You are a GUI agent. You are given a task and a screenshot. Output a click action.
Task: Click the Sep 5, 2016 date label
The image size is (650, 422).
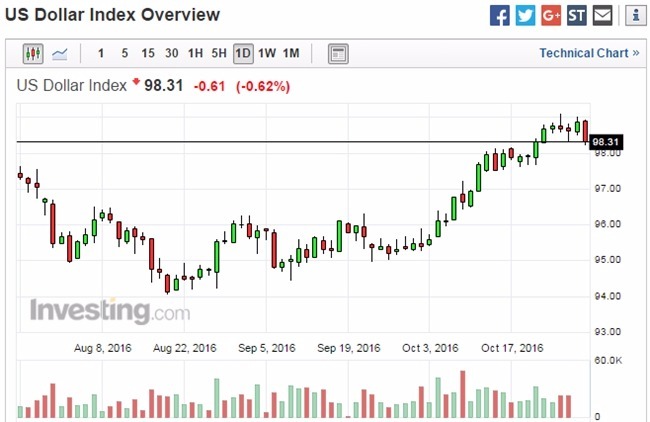[267, 348]
